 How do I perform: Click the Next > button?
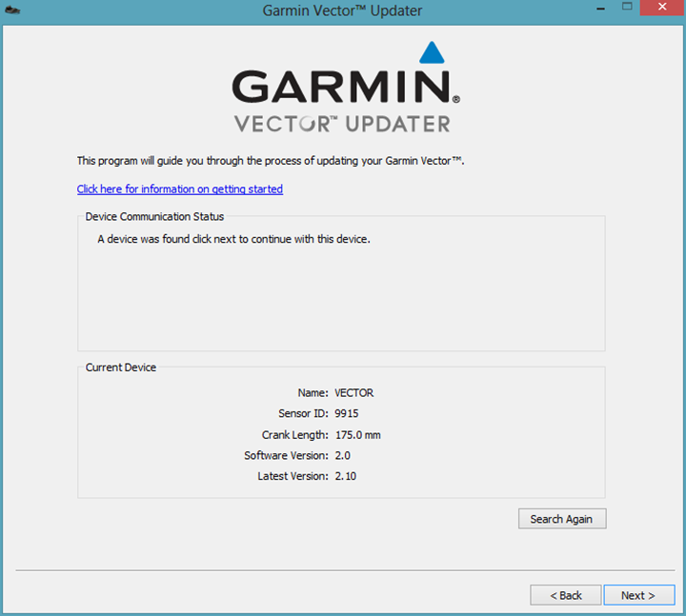coord(639,595)
